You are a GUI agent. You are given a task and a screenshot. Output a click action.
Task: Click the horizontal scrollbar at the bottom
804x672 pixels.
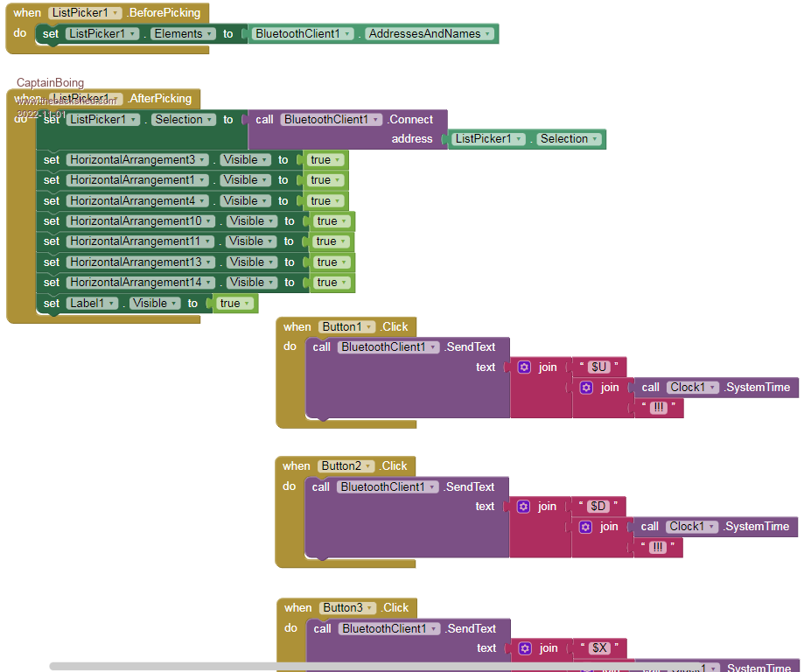click(350, 666)
